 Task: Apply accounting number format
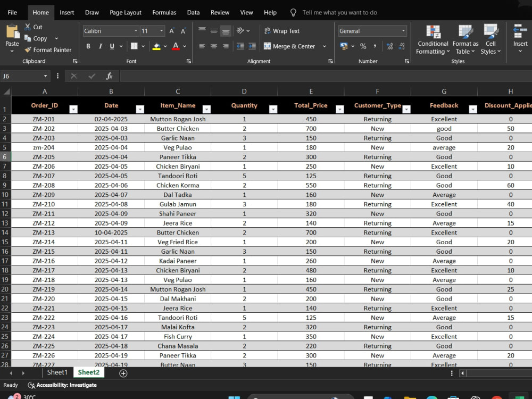pos(344,46)
